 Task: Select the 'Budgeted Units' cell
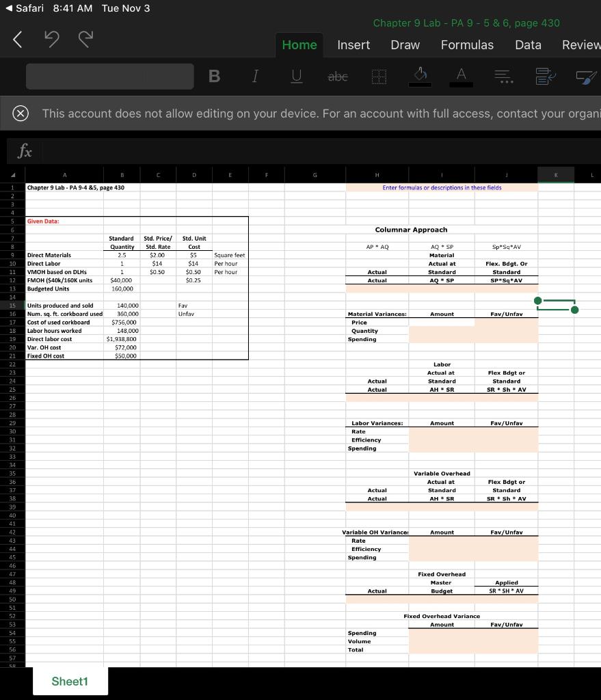click(x=64, y=289)
